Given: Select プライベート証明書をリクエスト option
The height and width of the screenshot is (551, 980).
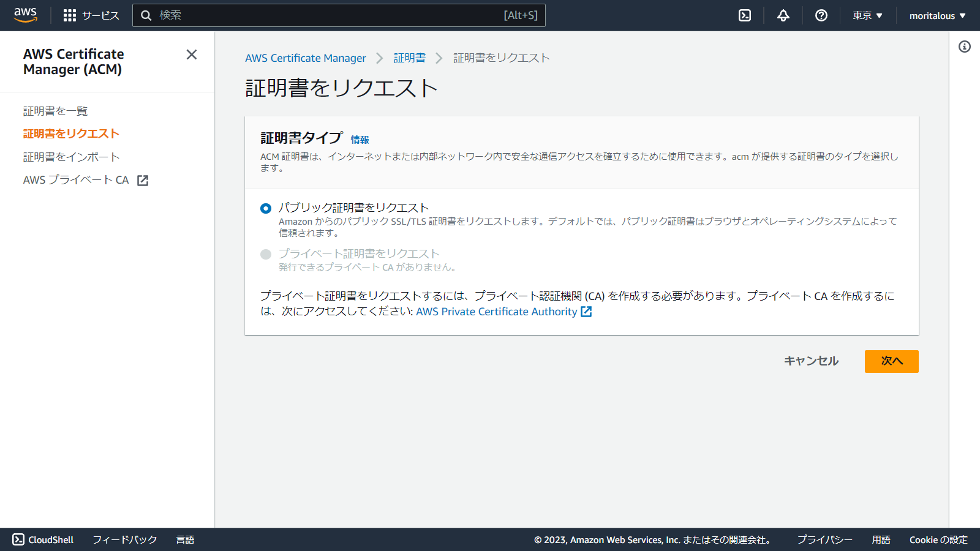Looking at the screenshot, I should (x=265, y=254).
